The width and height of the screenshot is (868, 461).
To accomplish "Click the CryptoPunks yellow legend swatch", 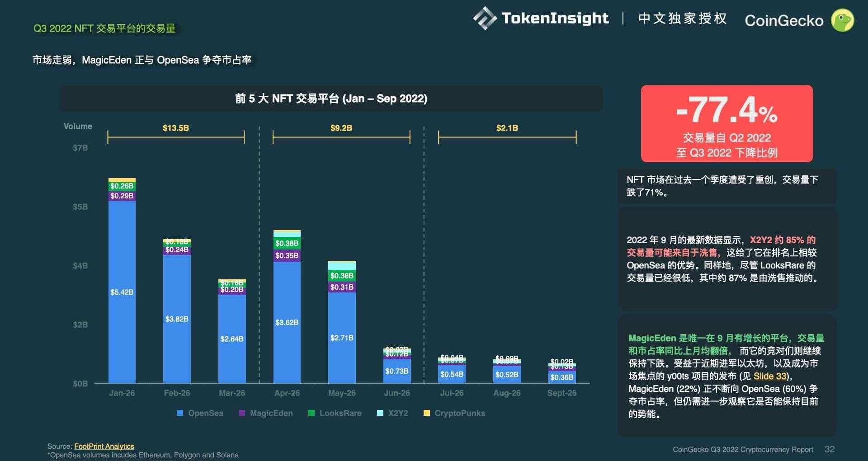I will pos(426,413).
